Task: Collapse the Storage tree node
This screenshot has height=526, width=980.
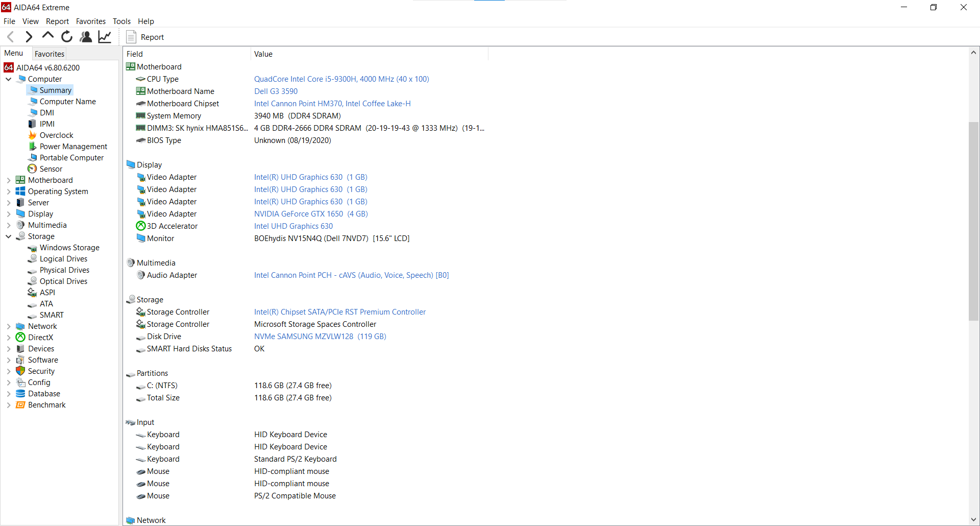Action: click(x=9, y=236)
